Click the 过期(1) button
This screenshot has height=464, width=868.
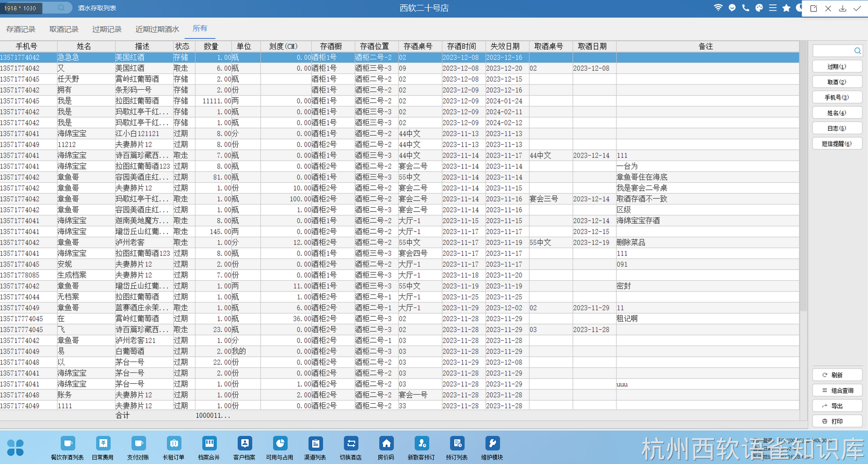[x=837, y=66]
